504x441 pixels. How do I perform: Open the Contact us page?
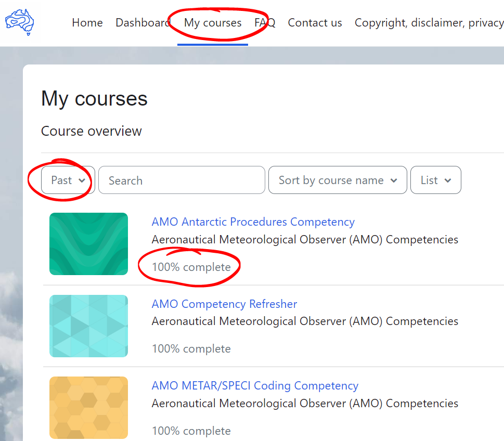coord(315,22)
